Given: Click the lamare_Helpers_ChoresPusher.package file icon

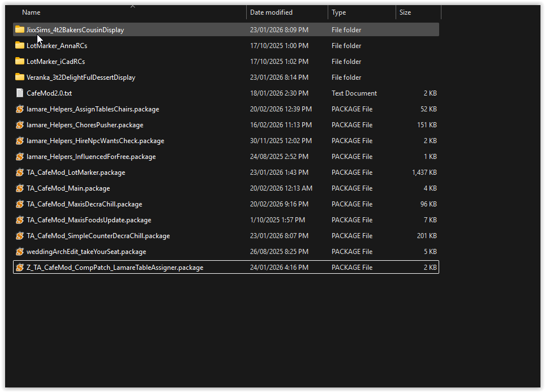Looking at the screenshot, I should click(x=19, y=124).
